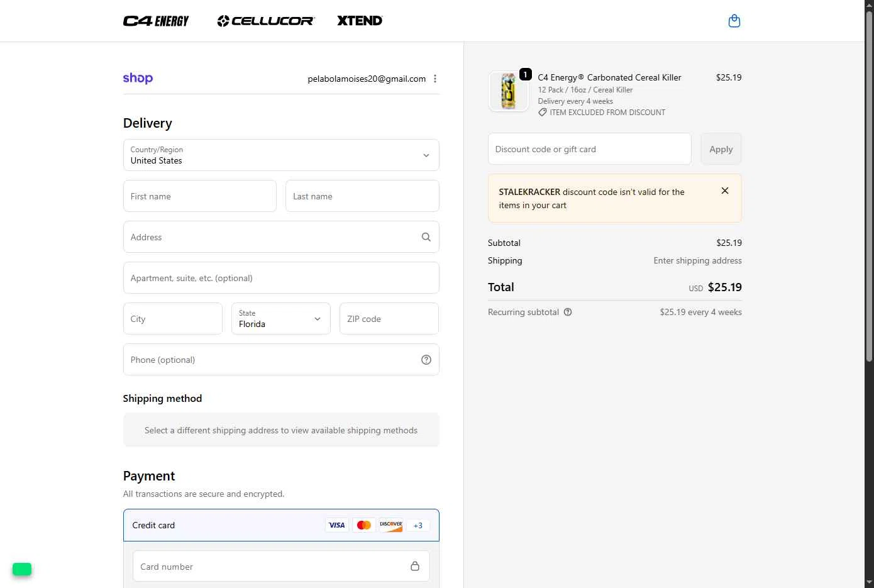The height and width of the screenshot is (588, 874).
Task: Click the card number lock icon
Action: 415,566
